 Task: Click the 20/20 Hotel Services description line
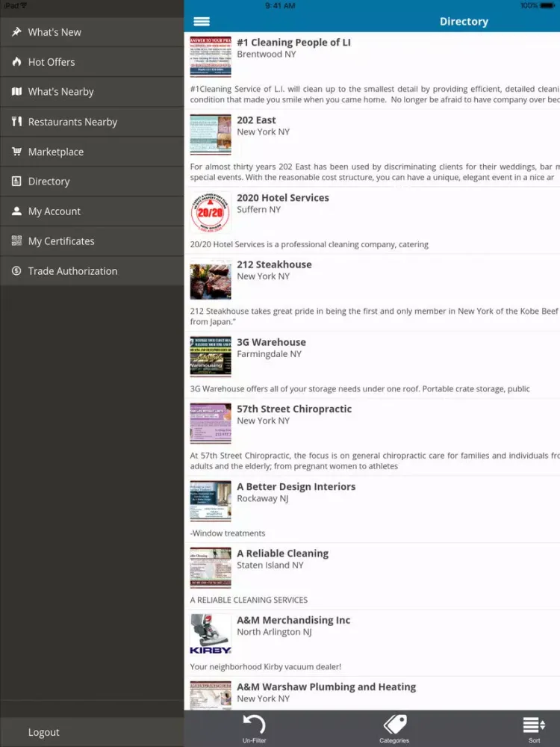click(x=309, y=244)
